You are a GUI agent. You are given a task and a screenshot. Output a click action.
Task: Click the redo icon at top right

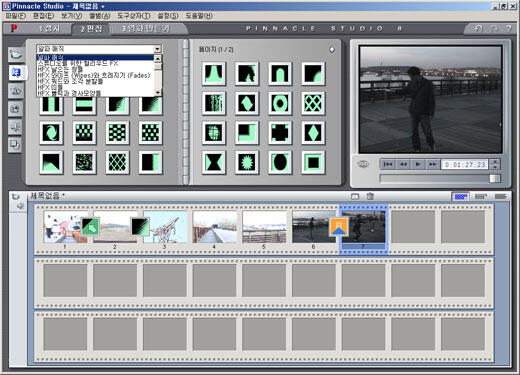(x=494, y=29)
